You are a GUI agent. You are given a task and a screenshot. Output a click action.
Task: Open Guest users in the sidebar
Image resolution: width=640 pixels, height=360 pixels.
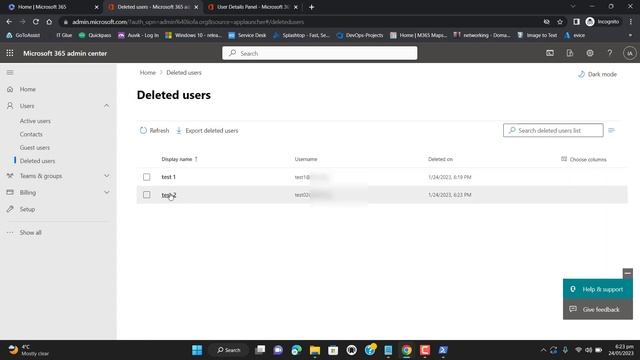pos(35,147)
